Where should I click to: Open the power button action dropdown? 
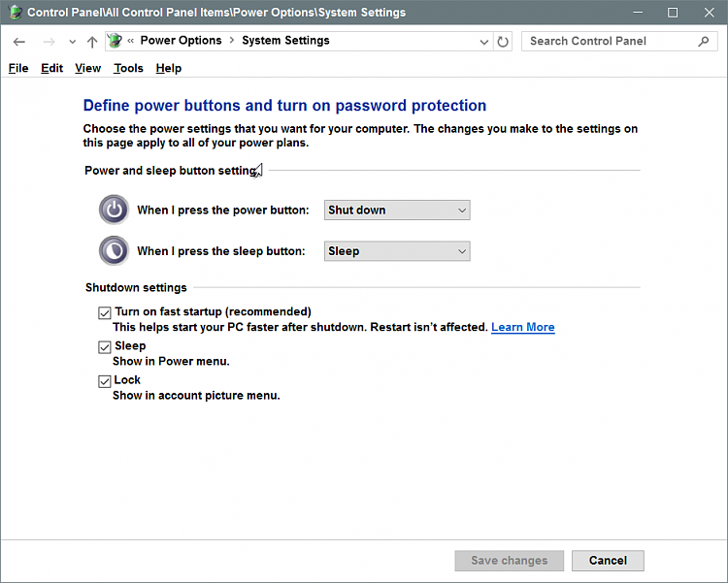pyautogui.click(x=397, y=211)
